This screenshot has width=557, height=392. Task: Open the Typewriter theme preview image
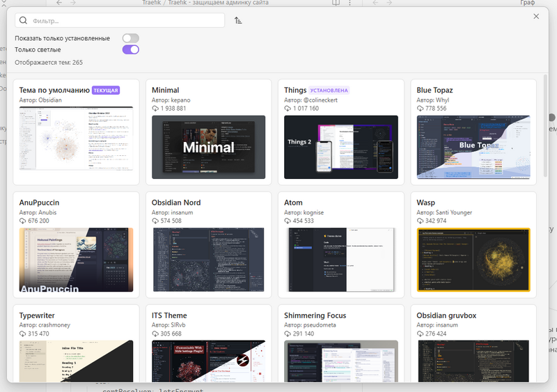pos(76,361)
